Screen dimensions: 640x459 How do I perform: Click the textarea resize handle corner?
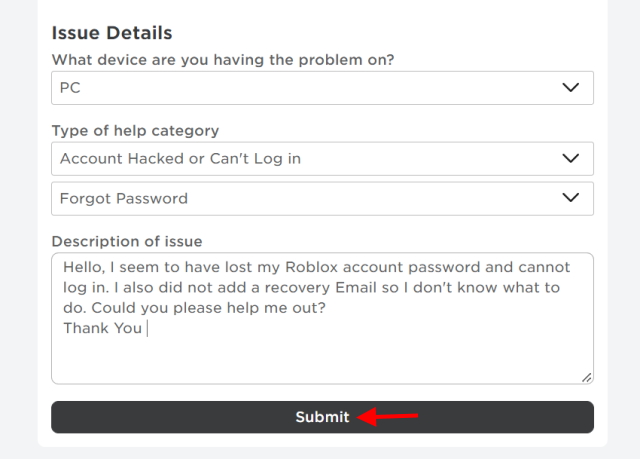tap(587, 377)
